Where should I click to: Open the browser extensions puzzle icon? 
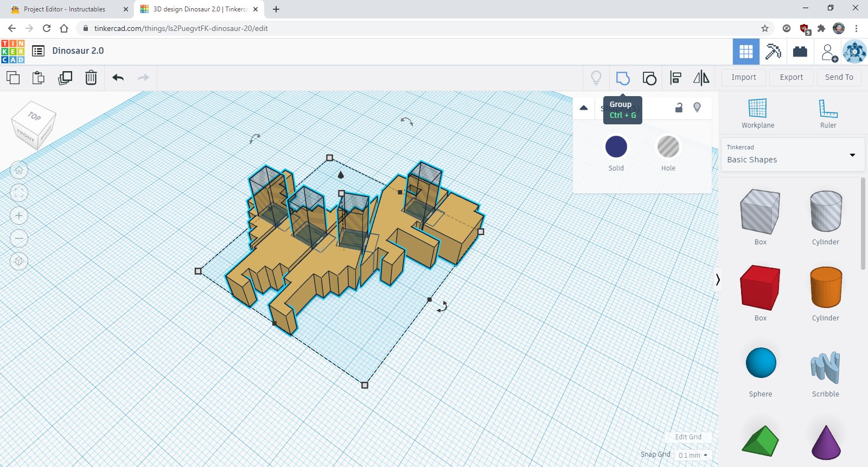point(821,28)
